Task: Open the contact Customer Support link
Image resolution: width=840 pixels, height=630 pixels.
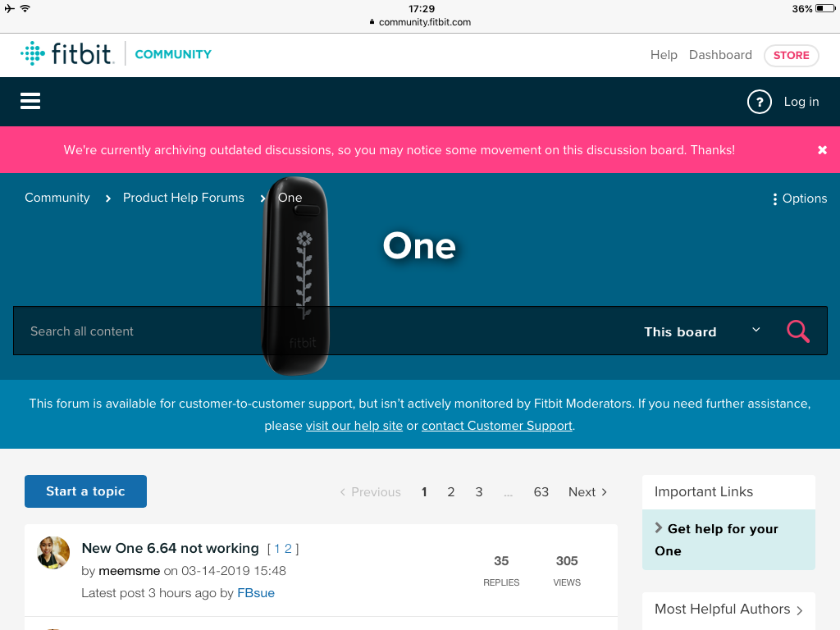Action: (496, 426)
